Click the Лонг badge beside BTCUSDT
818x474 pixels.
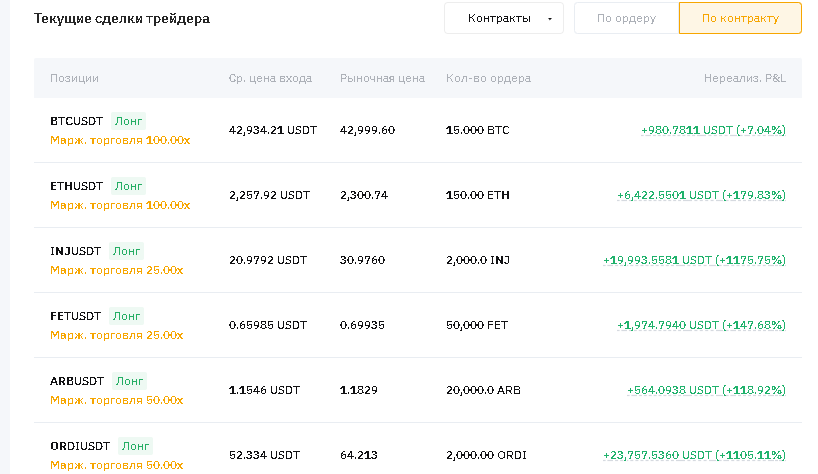(x=128, y=120)
